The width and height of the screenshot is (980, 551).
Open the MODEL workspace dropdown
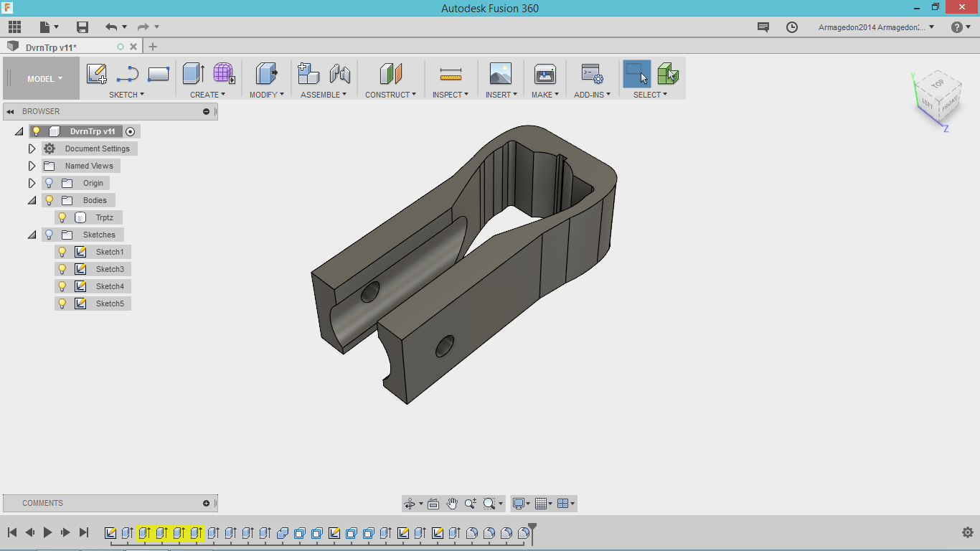[x=44, y=79]
